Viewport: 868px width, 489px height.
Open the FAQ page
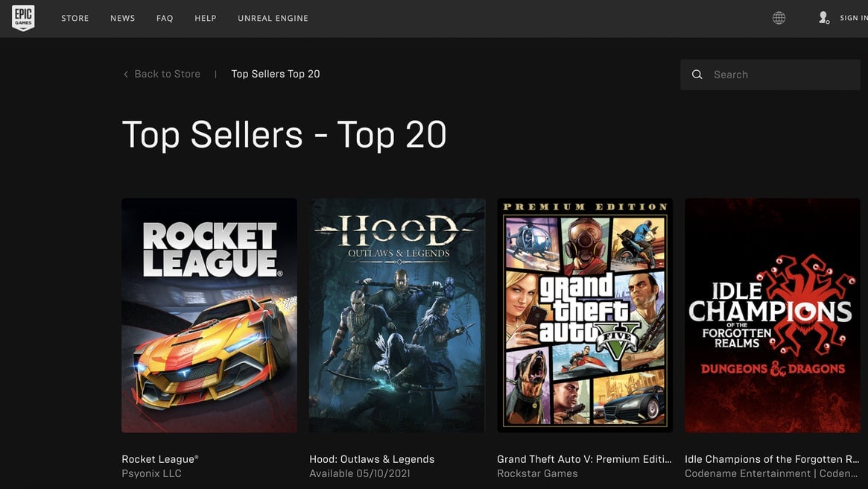pos(164,18)
